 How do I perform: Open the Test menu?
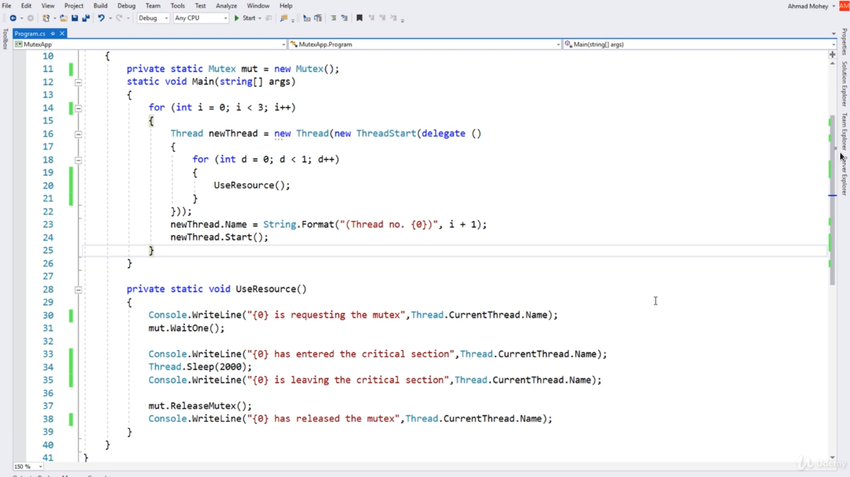pyautogui.click(x=201, y=6)
